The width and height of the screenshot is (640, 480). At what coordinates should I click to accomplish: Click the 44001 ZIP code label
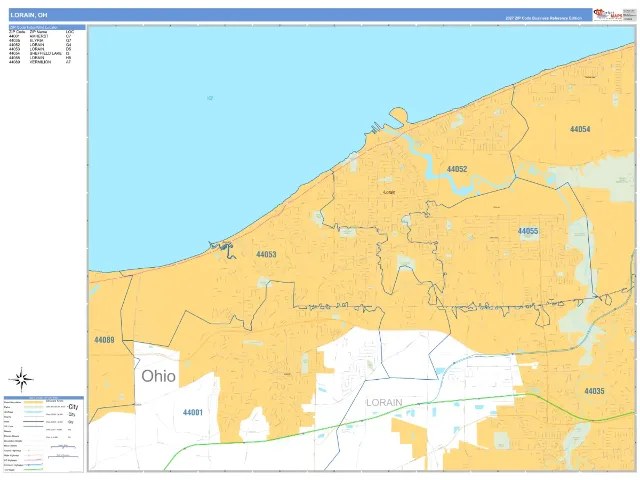pos(193,412)
